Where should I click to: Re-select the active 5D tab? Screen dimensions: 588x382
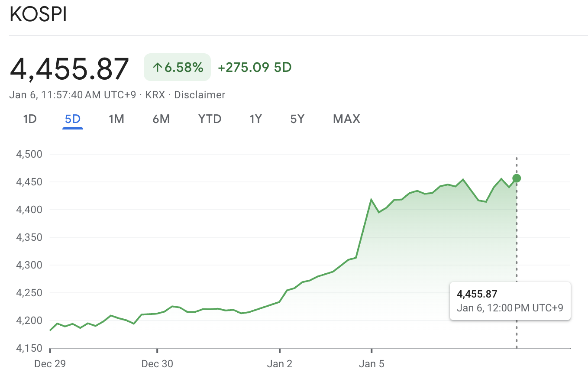click(72, 119)
